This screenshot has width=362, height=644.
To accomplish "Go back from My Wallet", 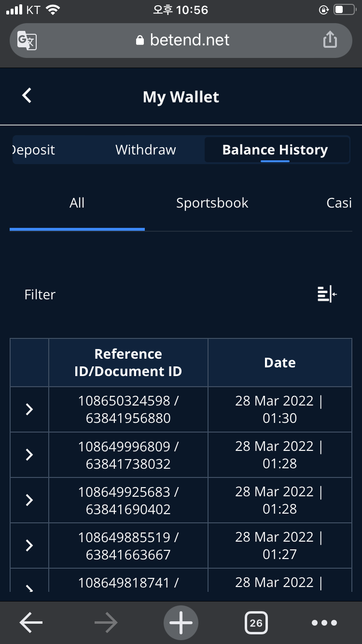I will click(27, 95).
